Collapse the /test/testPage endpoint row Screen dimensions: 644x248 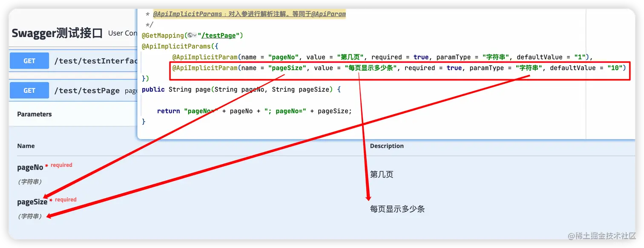pos(73,91)
